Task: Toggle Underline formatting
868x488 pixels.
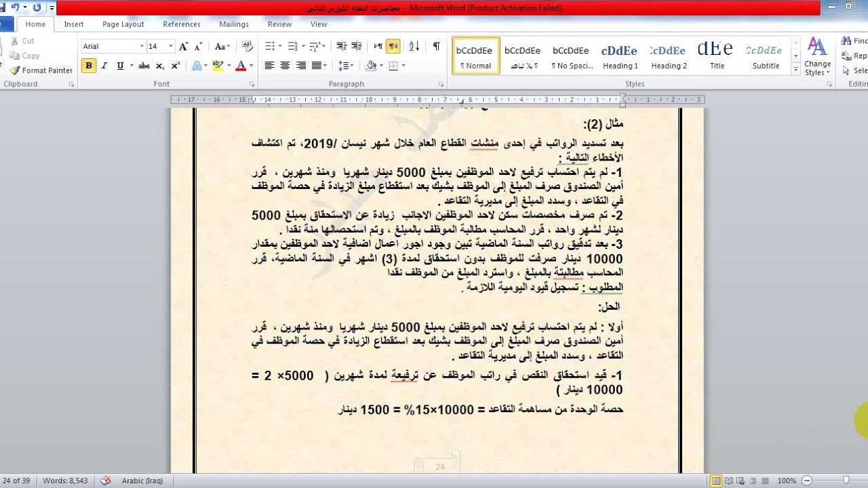Action: click(x=120, y=66)
